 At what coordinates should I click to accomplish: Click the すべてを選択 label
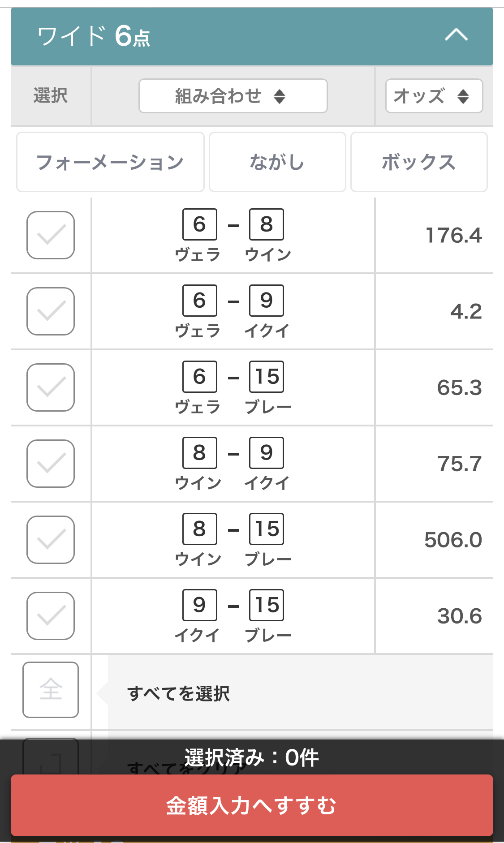point(178,693)
